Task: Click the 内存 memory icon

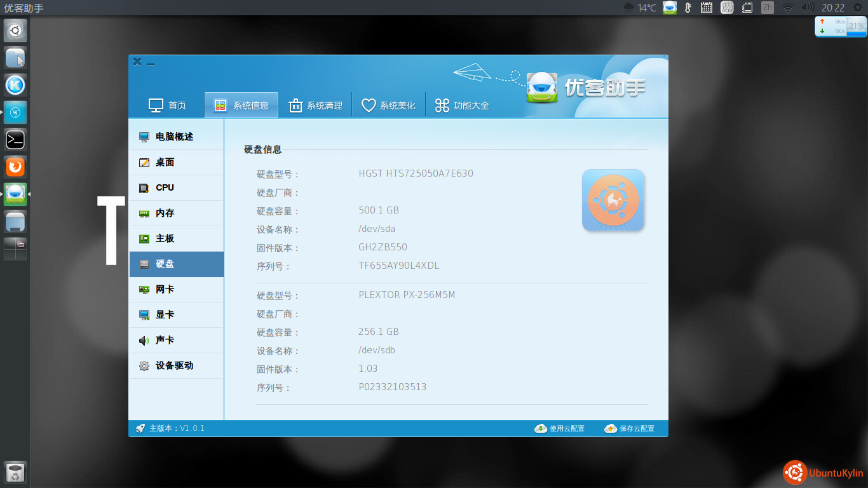Action: (144, 213)
